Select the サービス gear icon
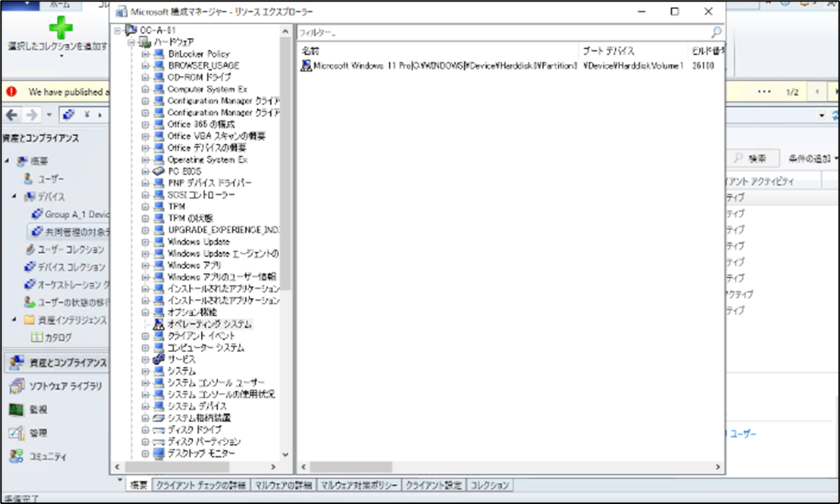Screen dimensions: 840x504 tap(158, 359)
